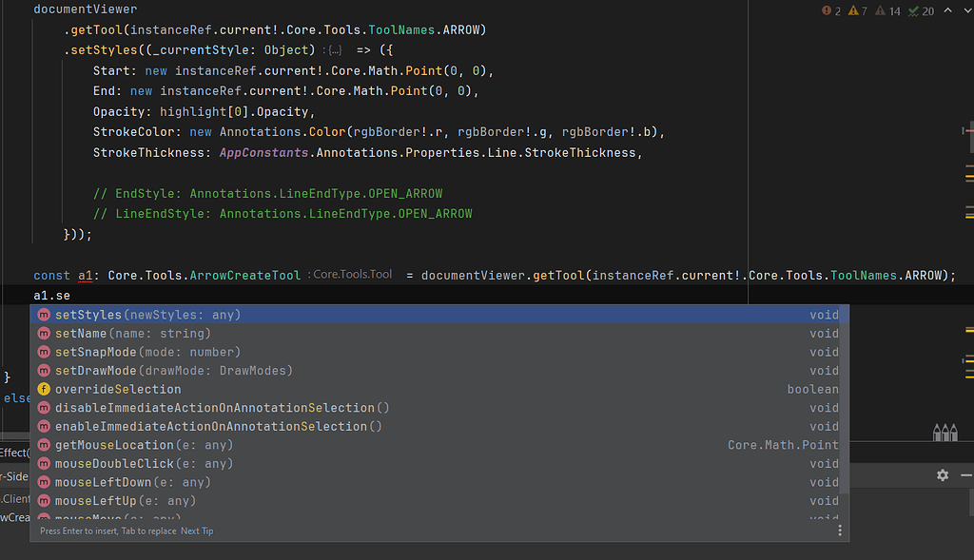Hide the bottom tool window with the dash icon
Image resolution: width=974 pixels, height=560 pixels.
965,474
